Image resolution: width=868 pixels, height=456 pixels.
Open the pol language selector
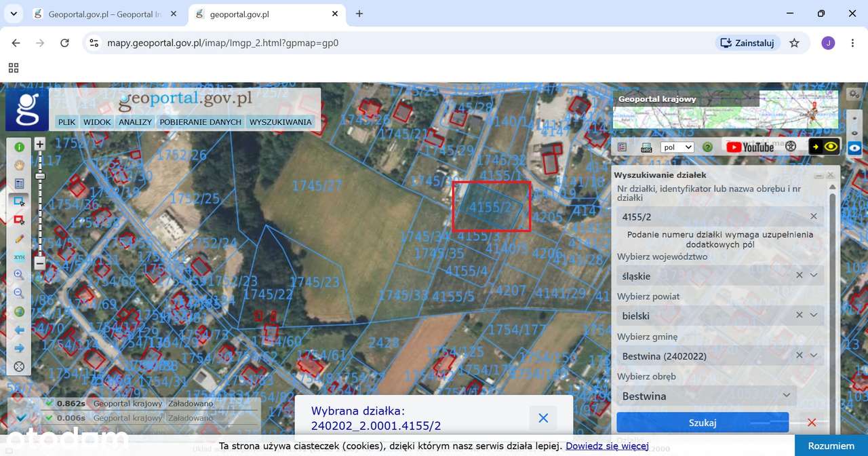(678, 147)
